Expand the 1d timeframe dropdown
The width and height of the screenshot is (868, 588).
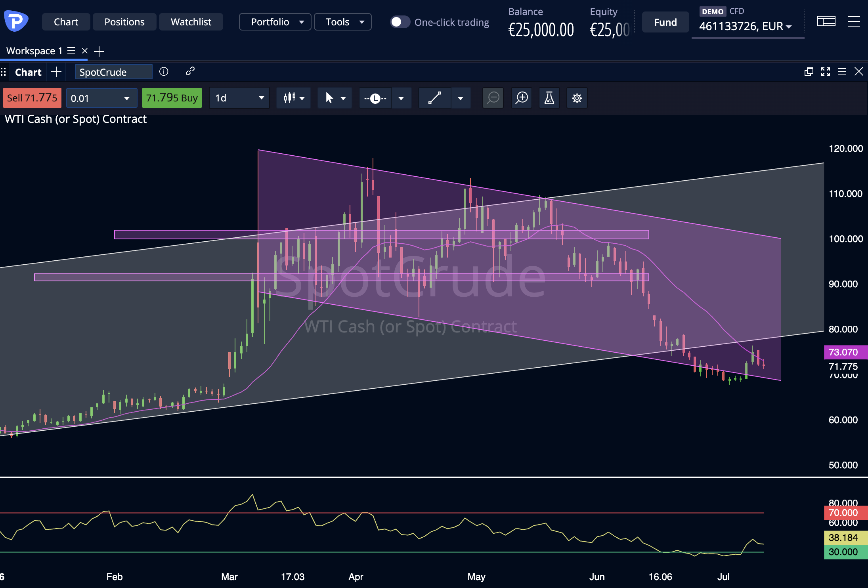click(239, 98)
